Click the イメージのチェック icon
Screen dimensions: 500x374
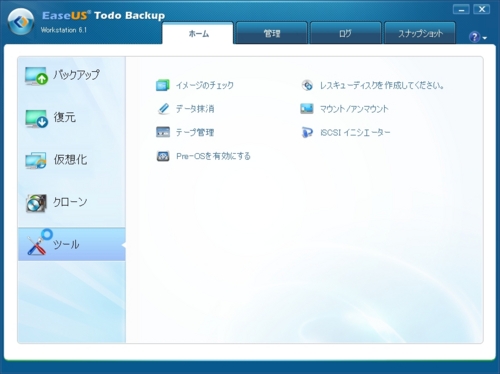pos(163,85)
